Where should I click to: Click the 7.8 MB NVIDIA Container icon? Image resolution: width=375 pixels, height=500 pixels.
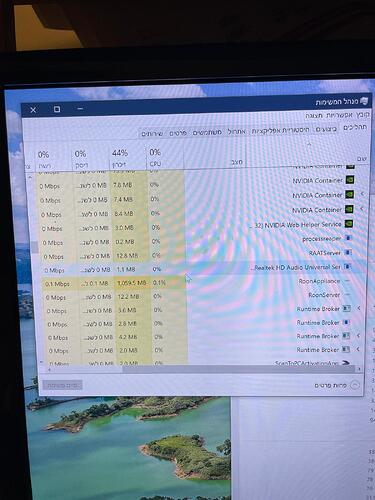350,180
